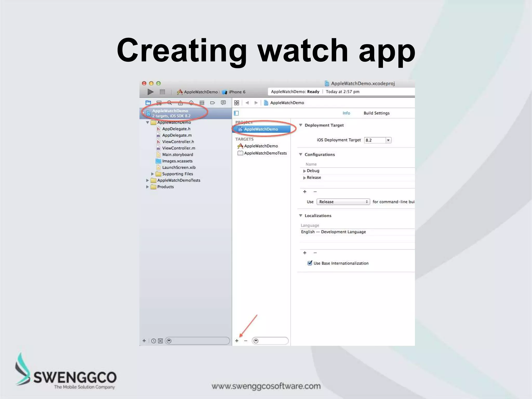
Task: Collapse the Configurations section
Action: coord(301,155)
